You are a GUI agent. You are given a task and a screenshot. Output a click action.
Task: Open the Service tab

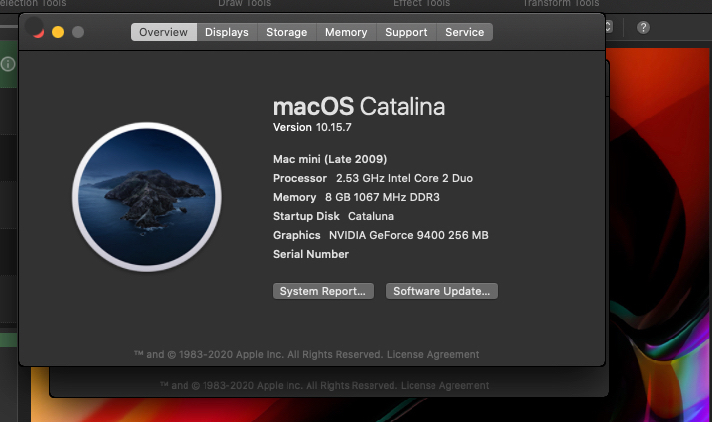coord(465,32)
